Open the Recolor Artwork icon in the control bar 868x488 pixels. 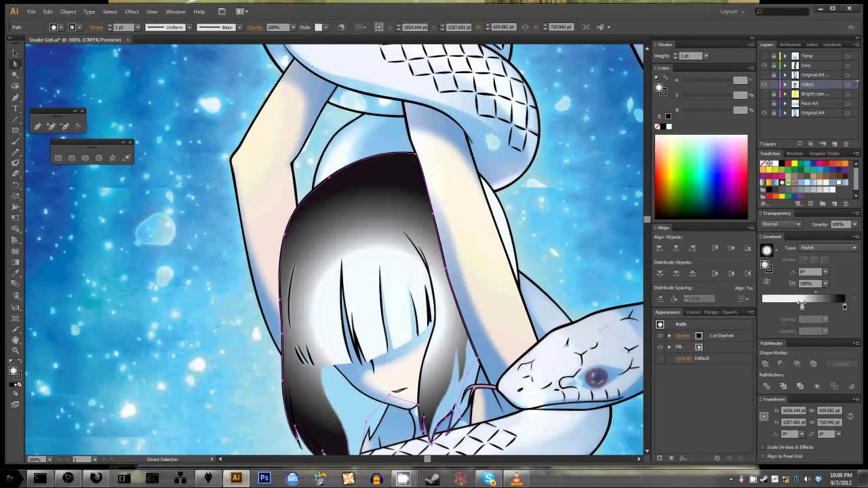[x=341, y=27]
